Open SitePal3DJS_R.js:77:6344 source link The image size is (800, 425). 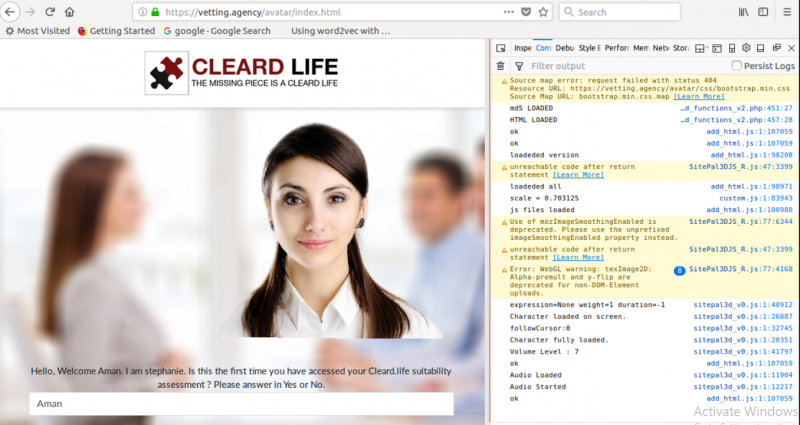pos(741,221)
